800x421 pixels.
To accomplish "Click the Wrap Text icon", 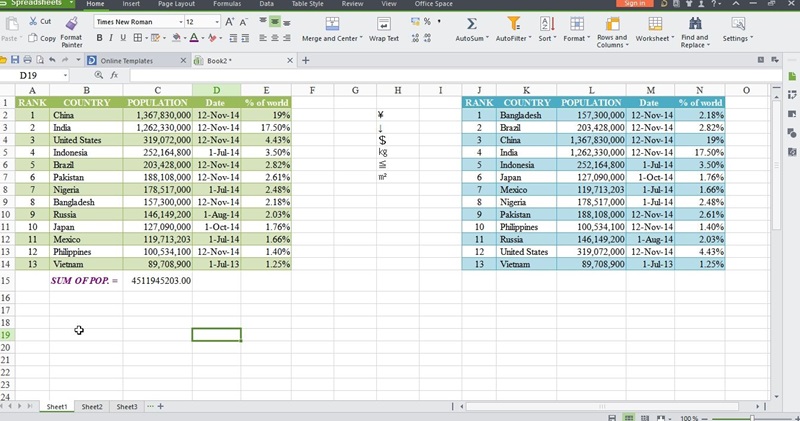I will (383, 23).
